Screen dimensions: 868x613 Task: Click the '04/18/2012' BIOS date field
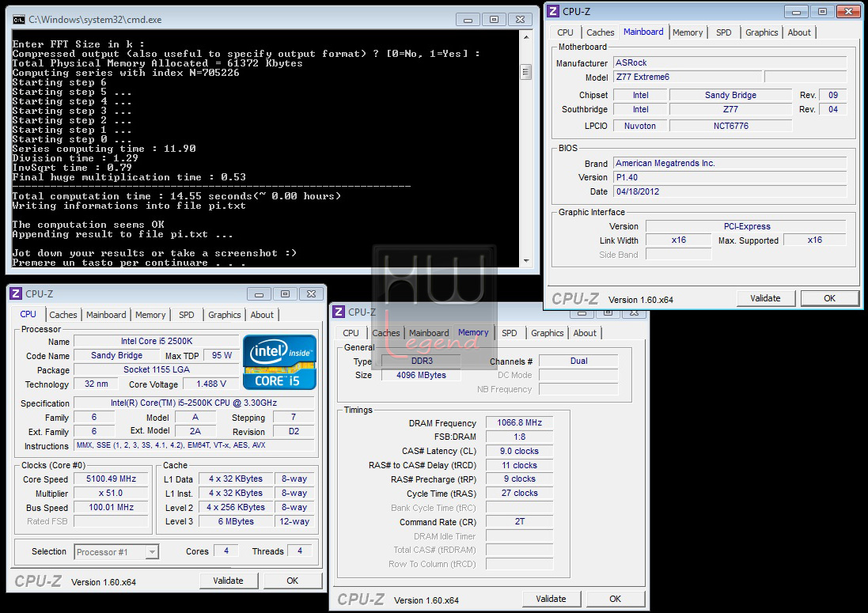coord(730,191)
